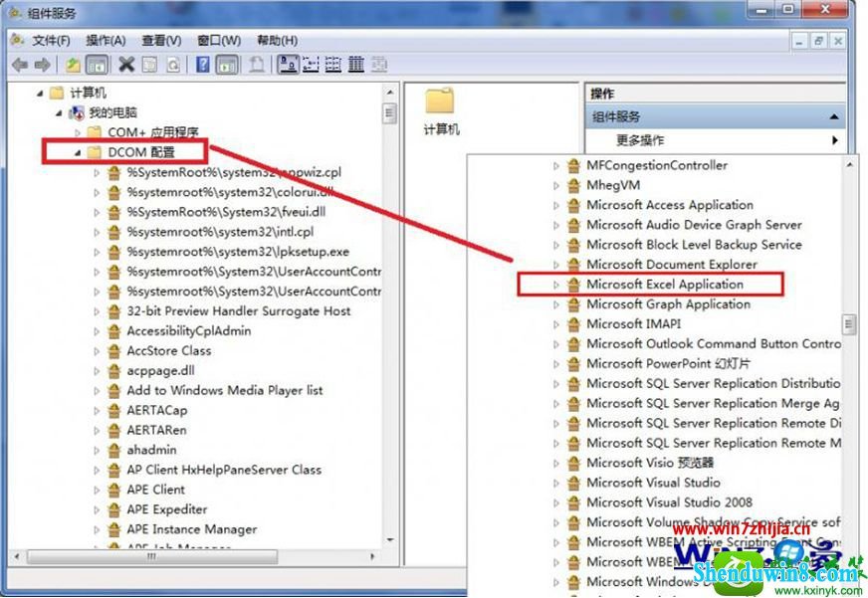Click the Properties sheet toolbar icon
The image size is (868, 598).
point(149,66)
